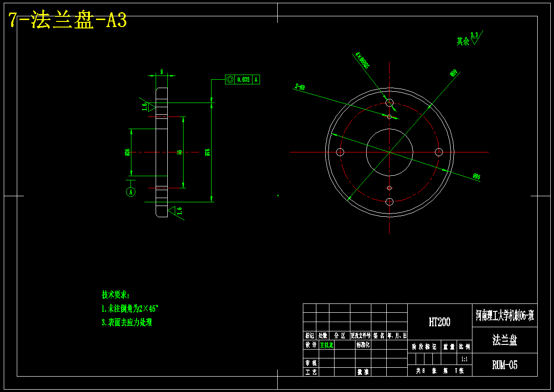This screenshot has height=392, width=554.
Task: Click the circled datum 'A' marker
Action: (131, 192)
